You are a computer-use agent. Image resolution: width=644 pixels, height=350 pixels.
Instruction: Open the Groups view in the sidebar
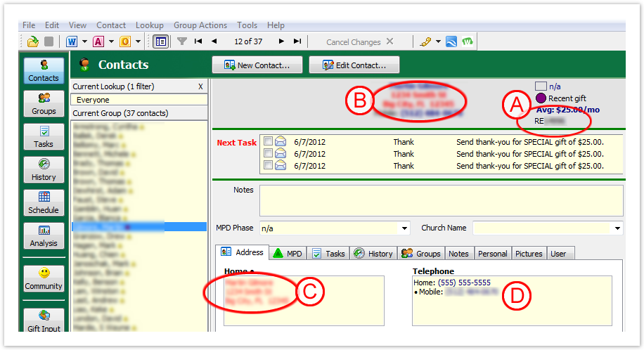pyautogui.click(x=44, y=103)
